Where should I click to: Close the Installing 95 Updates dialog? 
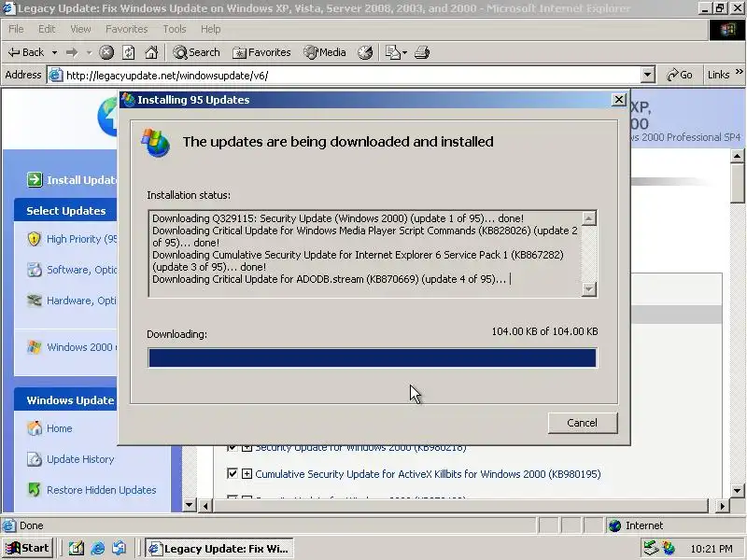618,100
